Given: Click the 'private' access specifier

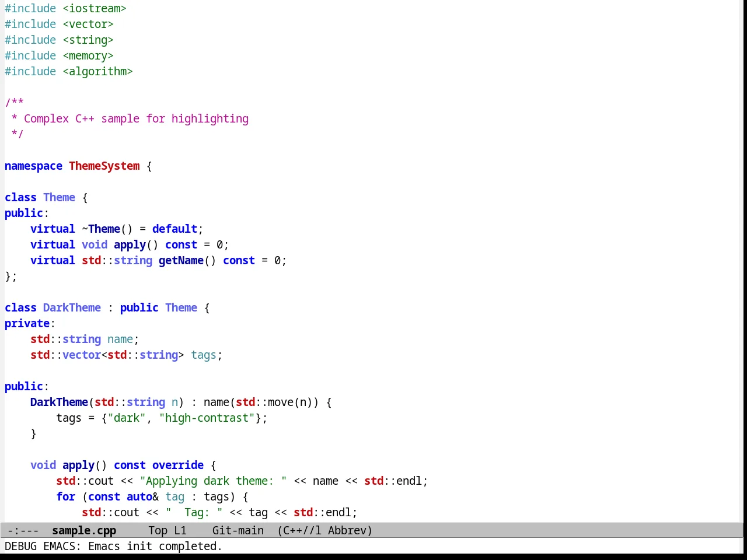Looking at the screenshot, I should 27,323.
